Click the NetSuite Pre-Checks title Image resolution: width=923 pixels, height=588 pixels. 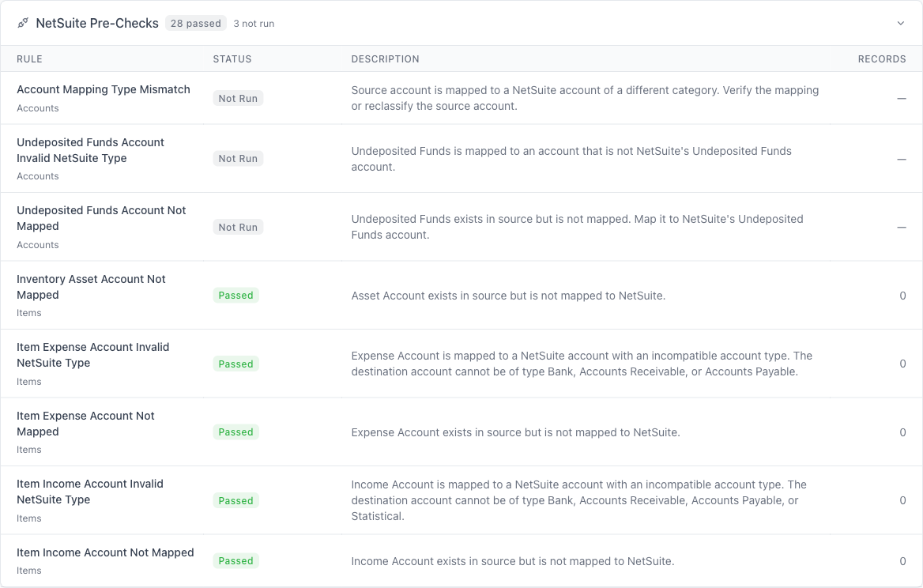pos(97,23)
